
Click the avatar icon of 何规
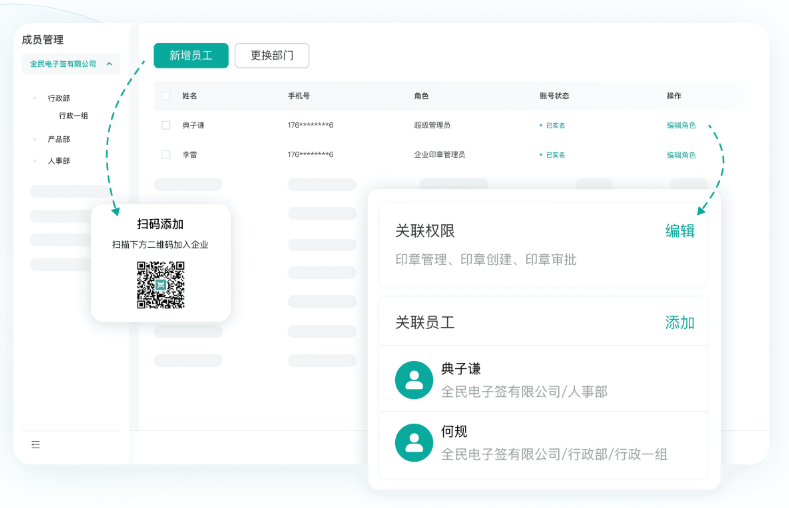pyautogui.click(x=414, y=443)
